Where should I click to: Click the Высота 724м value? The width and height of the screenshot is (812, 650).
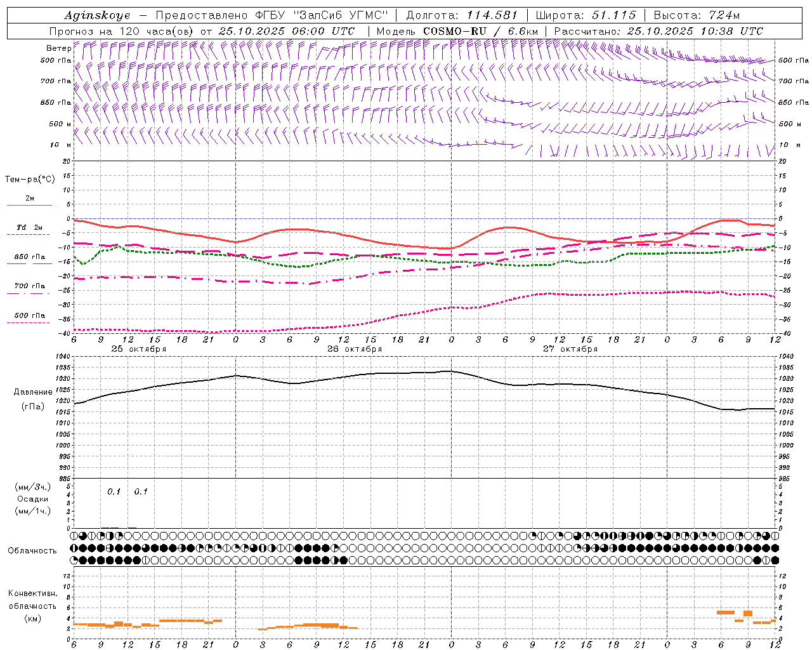point(723,15)
